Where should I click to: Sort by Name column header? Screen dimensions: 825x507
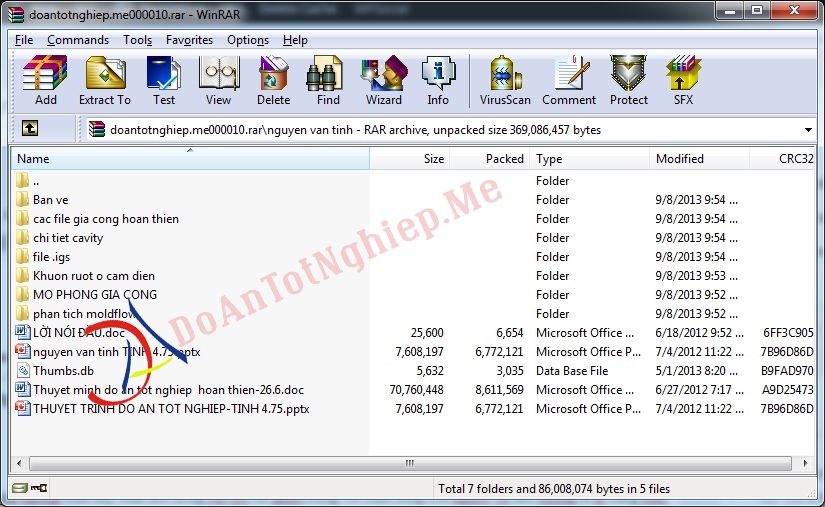(190, 158)
